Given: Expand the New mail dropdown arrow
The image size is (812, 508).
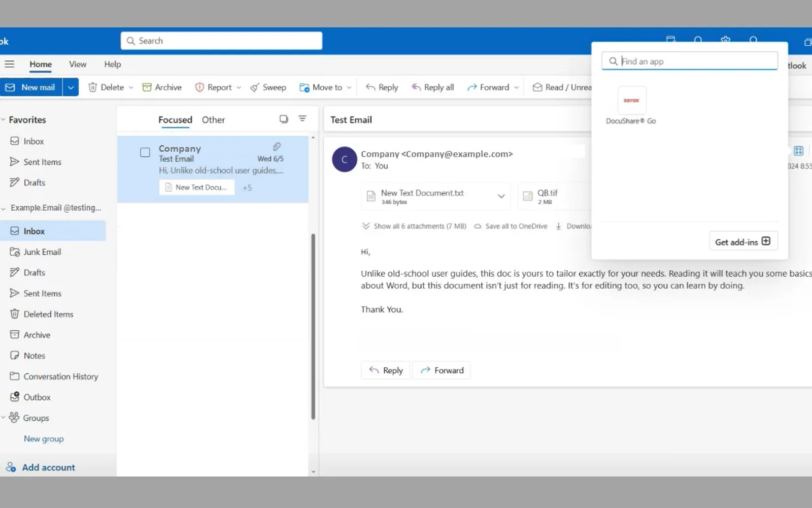Looking at the screenshot, I should (x=71, y=87).
